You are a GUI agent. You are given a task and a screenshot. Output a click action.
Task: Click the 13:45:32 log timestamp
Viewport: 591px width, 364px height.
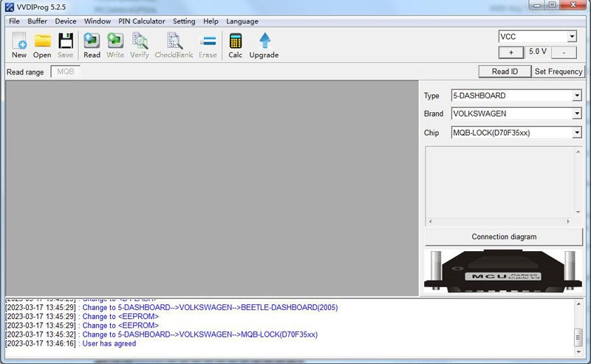(x=41, y=334)
